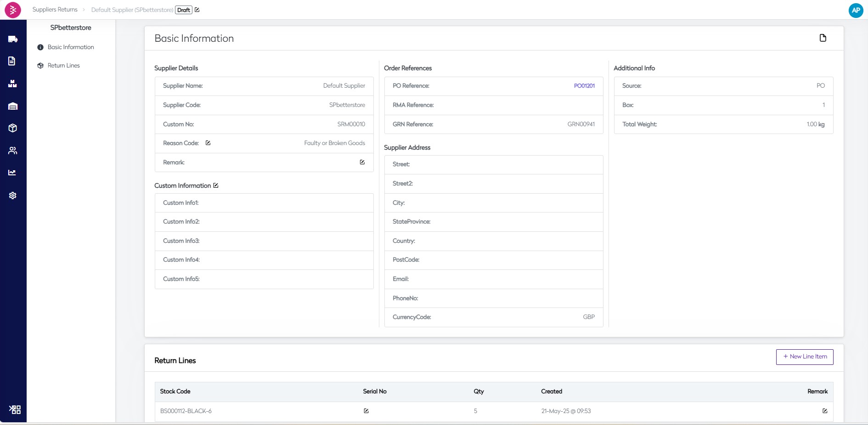Edit the Remark field in Supplier Details
868x425 pixels.
coord(362,162)
